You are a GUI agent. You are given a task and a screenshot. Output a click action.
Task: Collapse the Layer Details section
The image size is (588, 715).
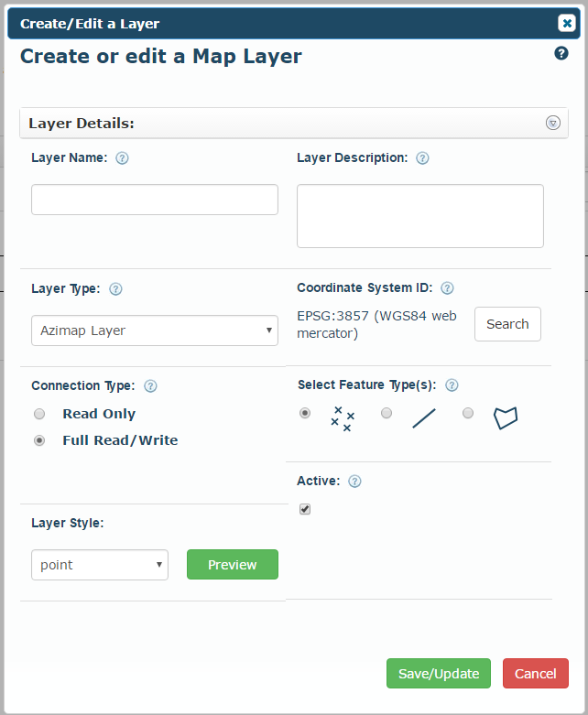pyautogui.click(x=553, y=123)
